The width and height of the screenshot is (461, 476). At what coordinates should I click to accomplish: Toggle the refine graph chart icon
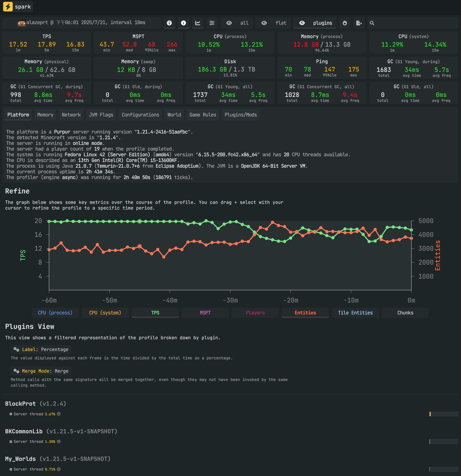(198, 23)
